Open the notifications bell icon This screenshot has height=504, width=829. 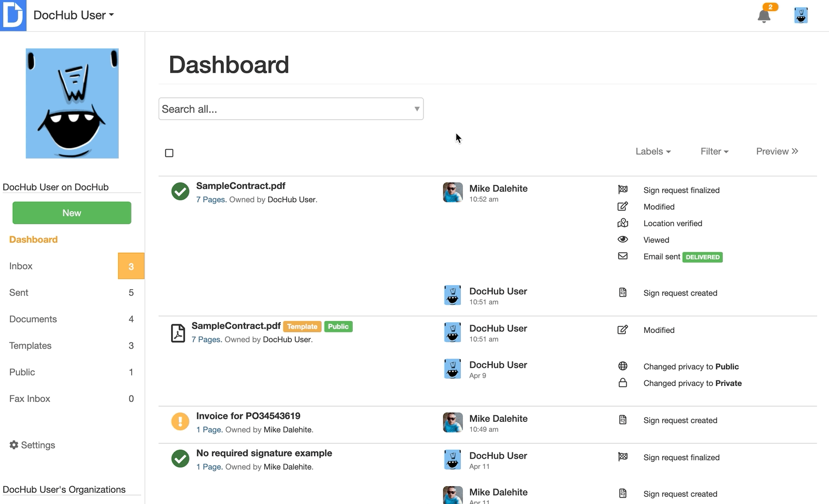(764, 16)
